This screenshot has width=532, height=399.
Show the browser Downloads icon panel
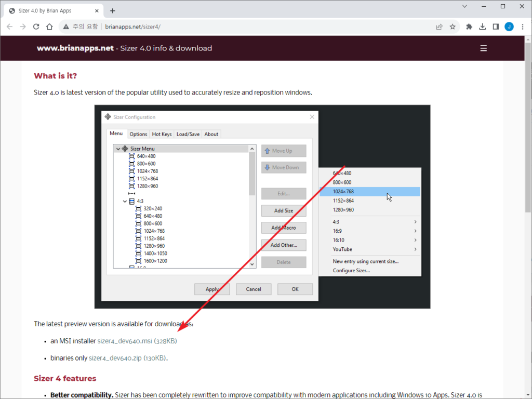coord(482,26)
